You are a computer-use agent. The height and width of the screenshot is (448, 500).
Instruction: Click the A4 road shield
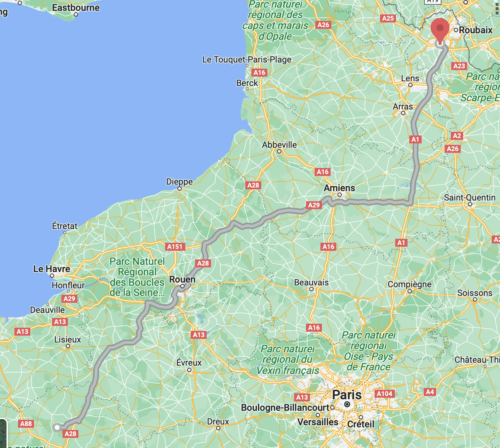coord(430,392)
